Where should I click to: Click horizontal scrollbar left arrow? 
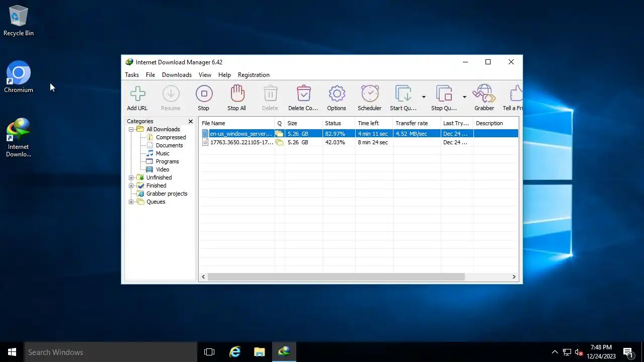[204, 277]
